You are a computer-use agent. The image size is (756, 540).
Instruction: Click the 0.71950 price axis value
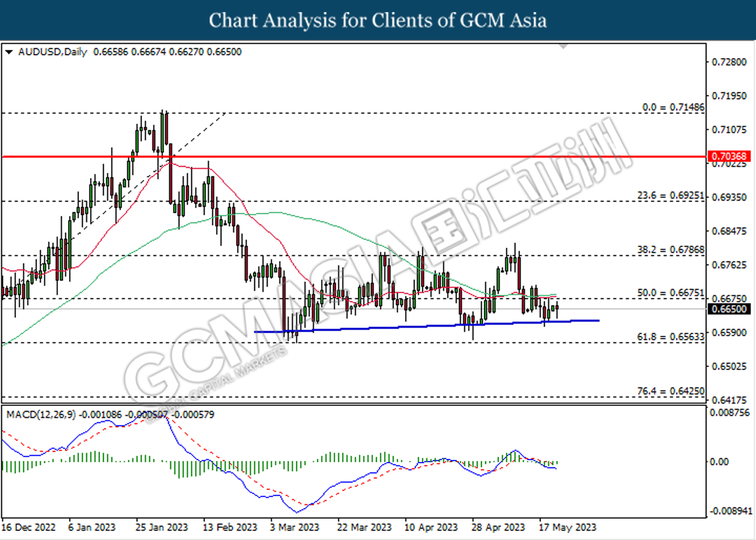729,96
